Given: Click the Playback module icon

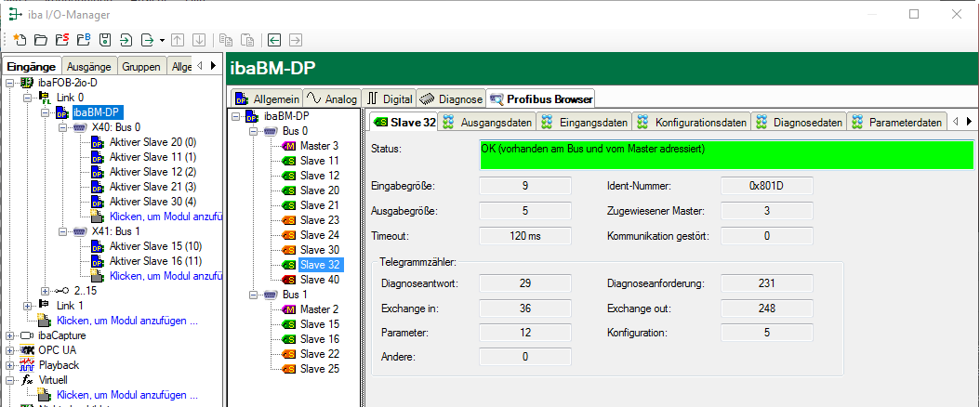Looking at the screenshot, I should (x=28, y=365).
